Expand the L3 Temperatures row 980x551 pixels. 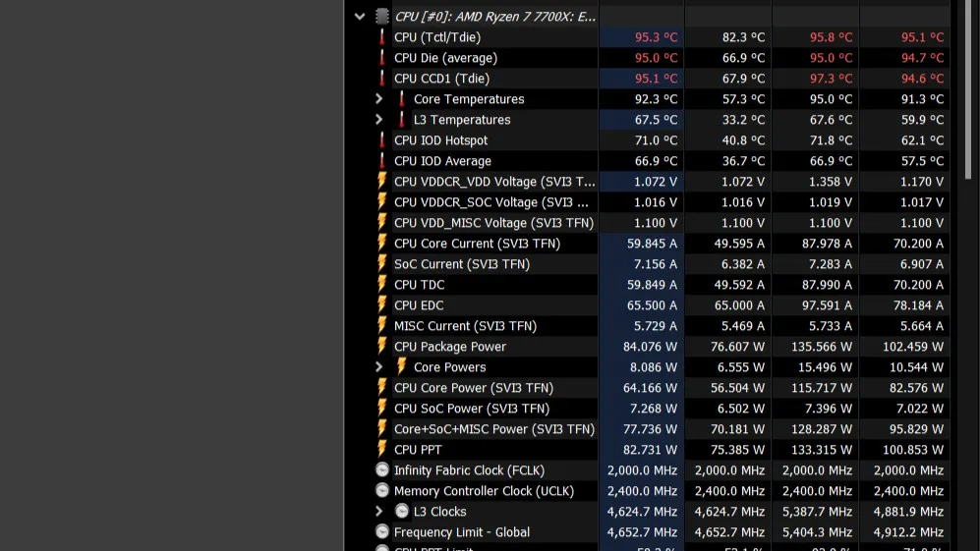(x=379, y=120)
